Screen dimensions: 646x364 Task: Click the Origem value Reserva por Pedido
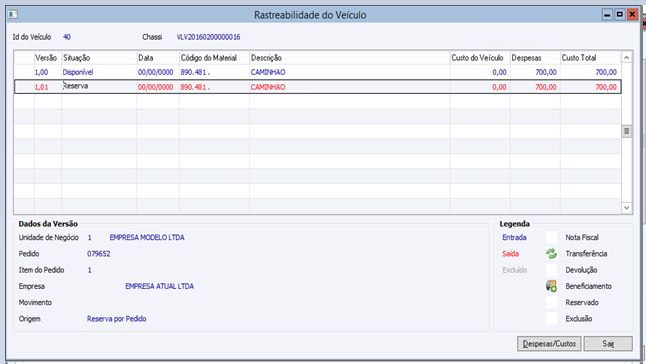click(x=117, y=319)
